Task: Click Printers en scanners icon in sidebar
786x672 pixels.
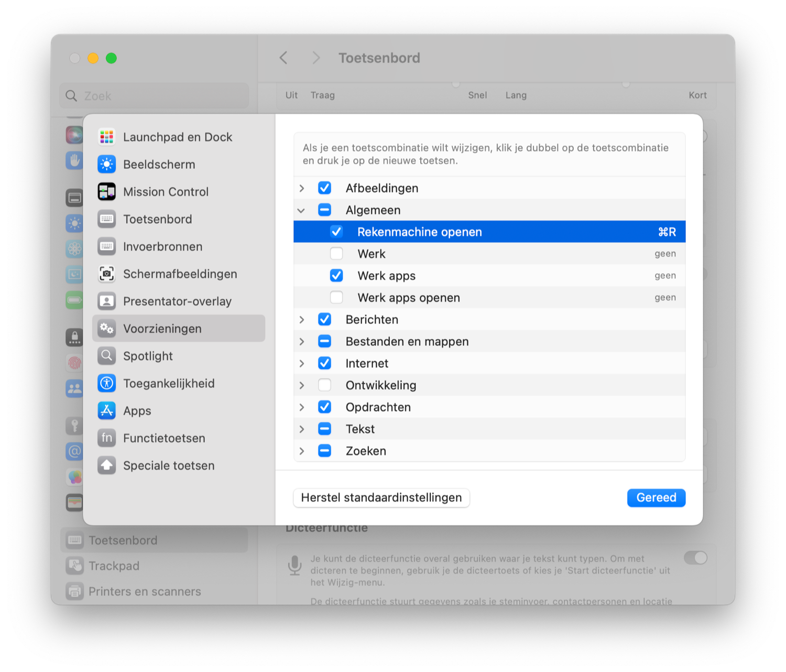Action: pos(75,591)
